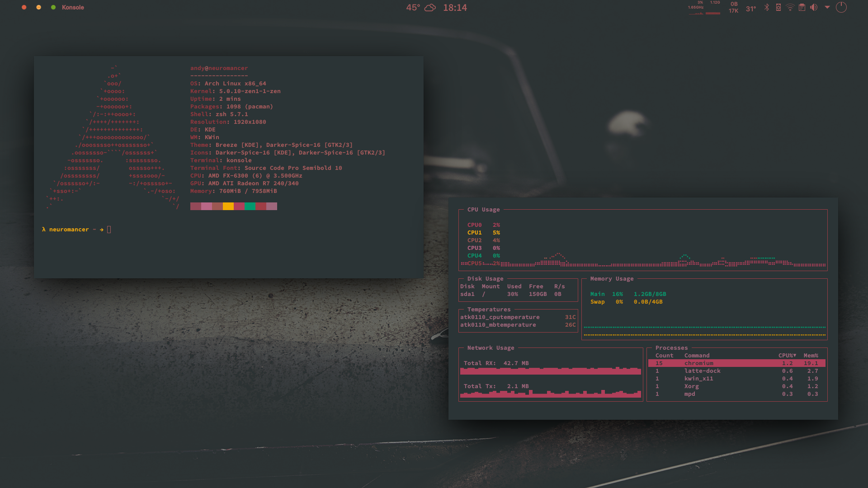Click the Total RX 42.7 MB label

(496, 363)
